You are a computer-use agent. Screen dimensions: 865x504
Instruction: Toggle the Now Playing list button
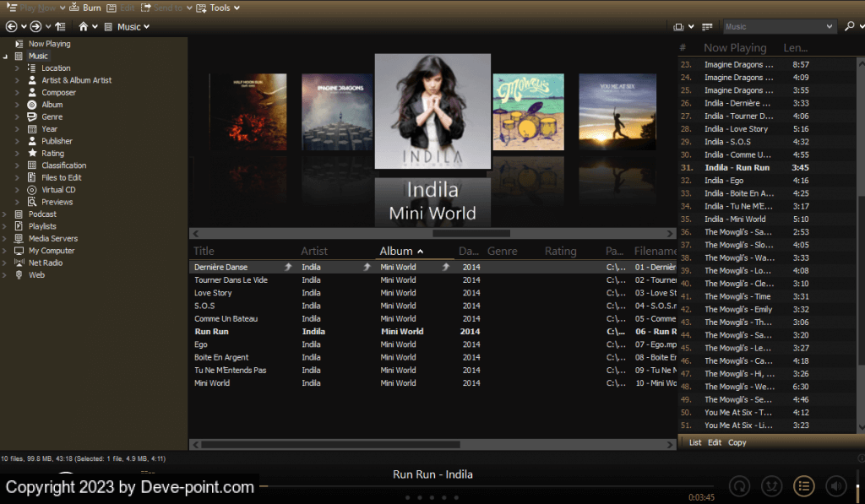coord(803,485)
